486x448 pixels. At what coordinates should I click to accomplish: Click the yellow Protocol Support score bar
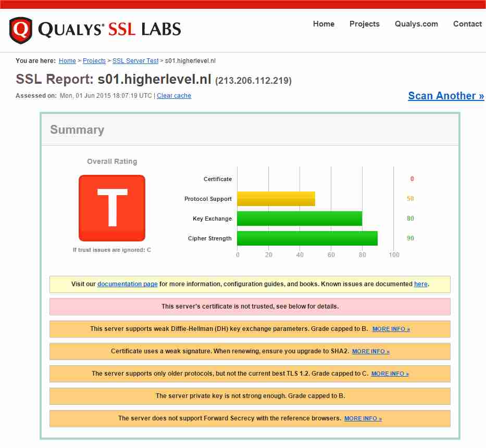tap(276, 199)
